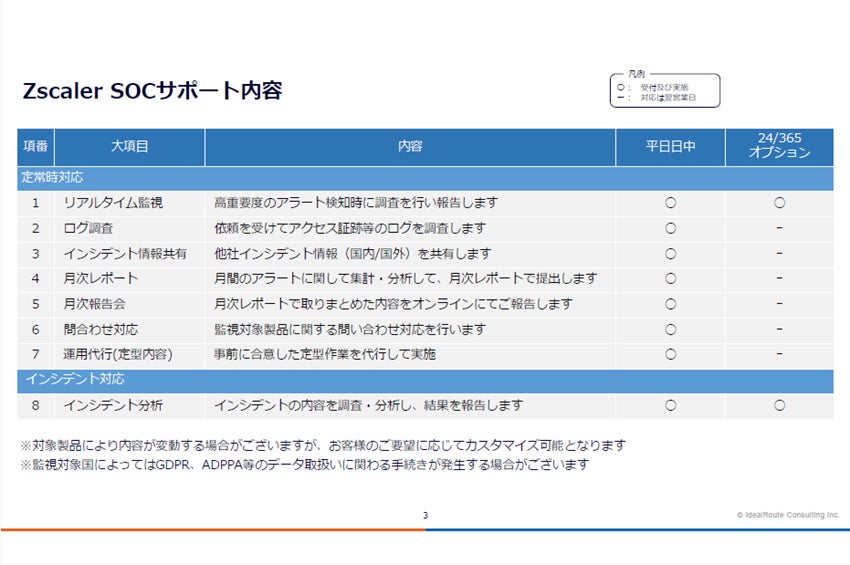This screenshot has width=850, height=565.
Task: Click the title 'Zscaler SOCサポート内容'
Action: point(152,91)
